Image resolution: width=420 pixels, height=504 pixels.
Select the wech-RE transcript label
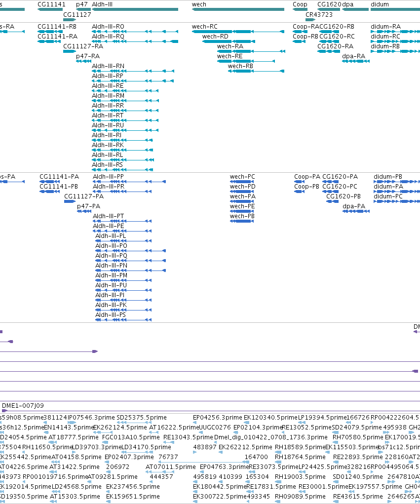230,56
